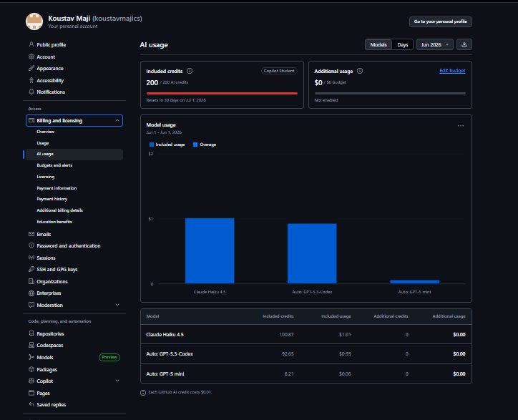
Task: Click the Emails envelope icon
Action: coord(31,234)
